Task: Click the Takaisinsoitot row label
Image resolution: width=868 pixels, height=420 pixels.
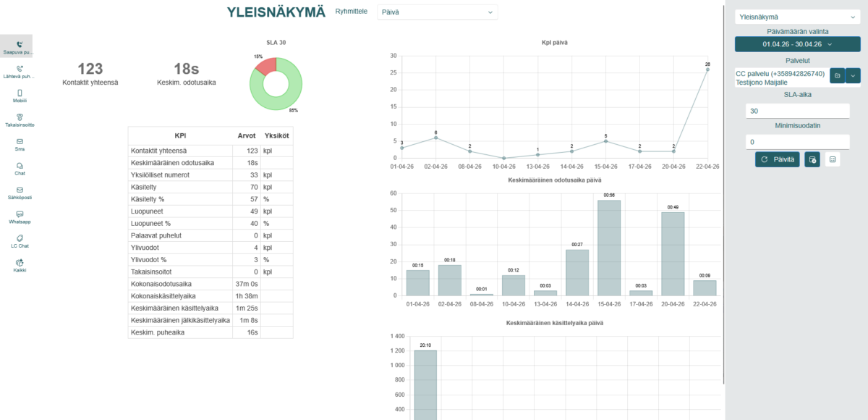Action: [x=151, y=272]
